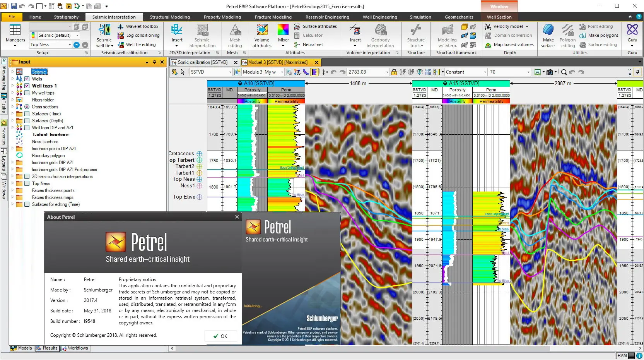Screen dimensions: 644x360
Task: Switch to the Structural Modeling tab
Action: (170, 17)
